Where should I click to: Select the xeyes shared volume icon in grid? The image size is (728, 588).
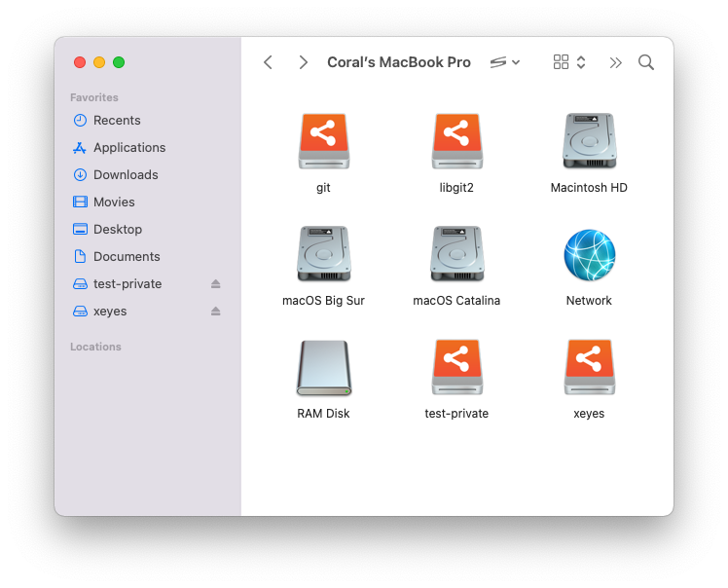(x=589, y=367)
